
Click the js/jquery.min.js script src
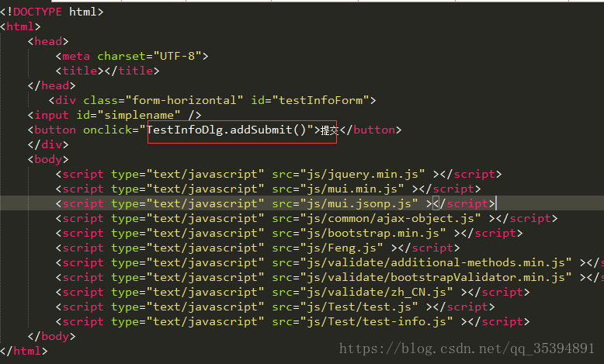point(362,174)
